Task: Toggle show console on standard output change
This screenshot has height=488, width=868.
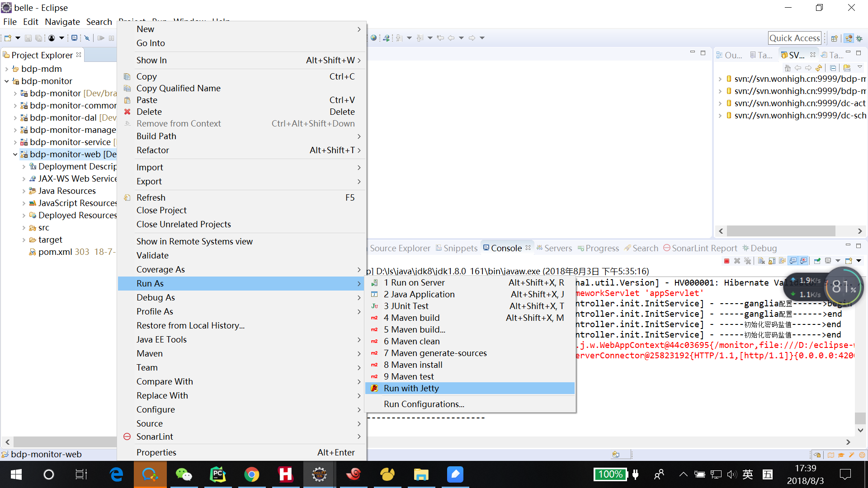Action: [793, 261]
